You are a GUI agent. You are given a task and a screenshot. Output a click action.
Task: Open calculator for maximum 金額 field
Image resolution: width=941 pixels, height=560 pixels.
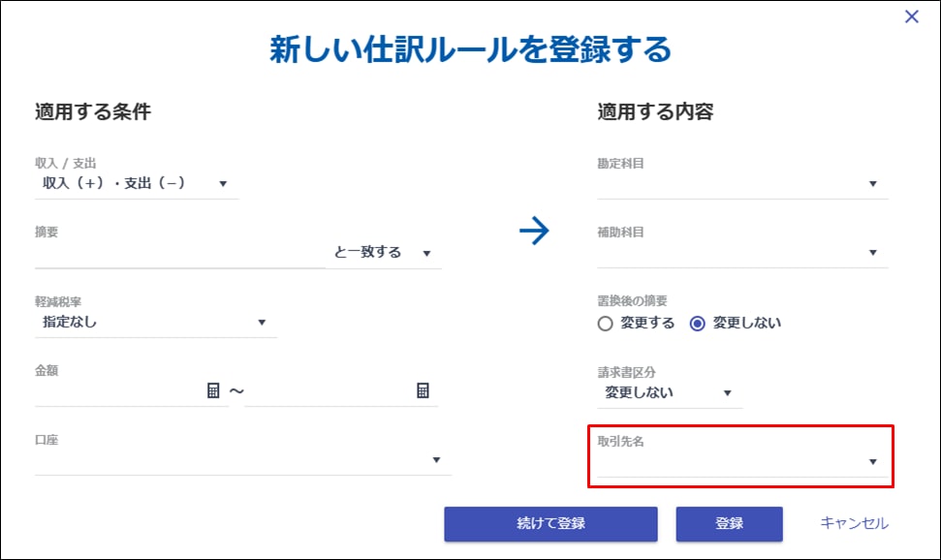pyautogui.click(x=423, y=390)
